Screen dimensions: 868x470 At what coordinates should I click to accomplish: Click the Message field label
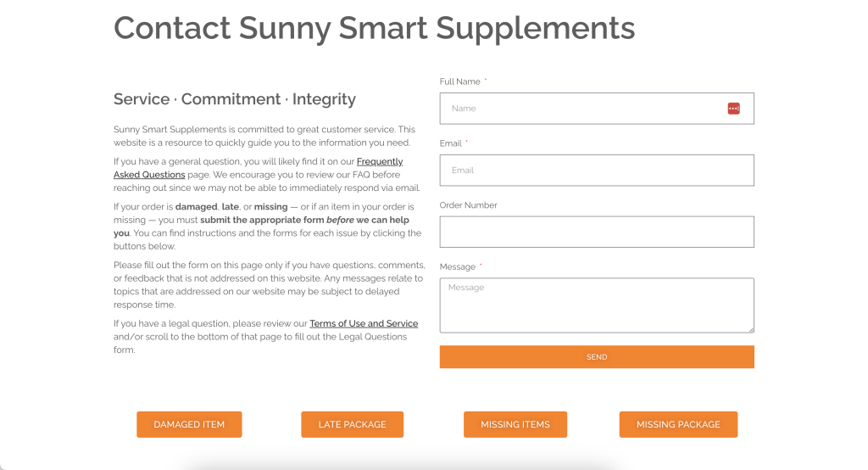click(457, 267)
